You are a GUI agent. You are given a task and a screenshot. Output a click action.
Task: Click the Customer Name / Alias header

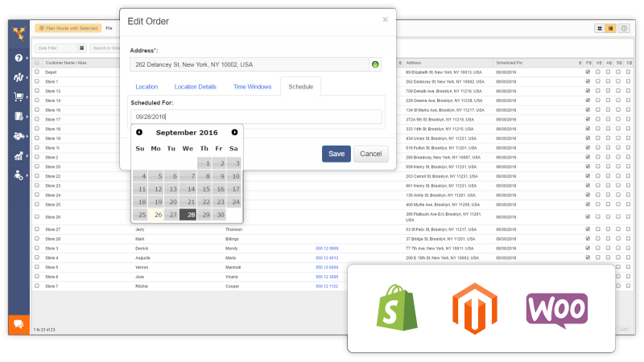click(x=66, y=63)
